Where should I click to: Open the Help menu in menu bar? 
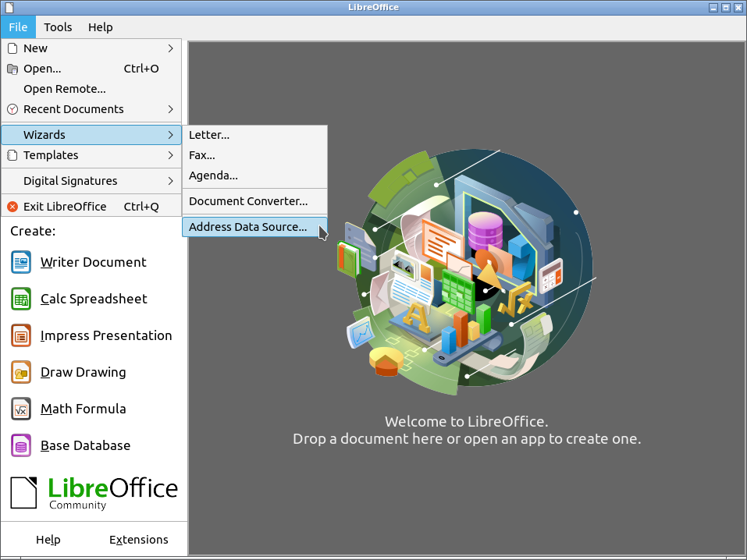coord(101,27)
